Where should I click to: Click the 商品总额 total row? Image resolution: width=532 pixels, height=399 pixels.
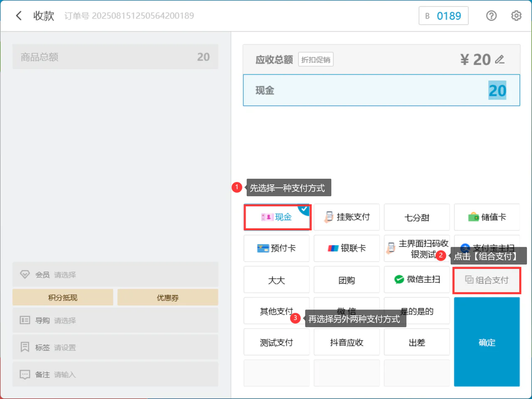pyautogui.click(x=115, y=57)
